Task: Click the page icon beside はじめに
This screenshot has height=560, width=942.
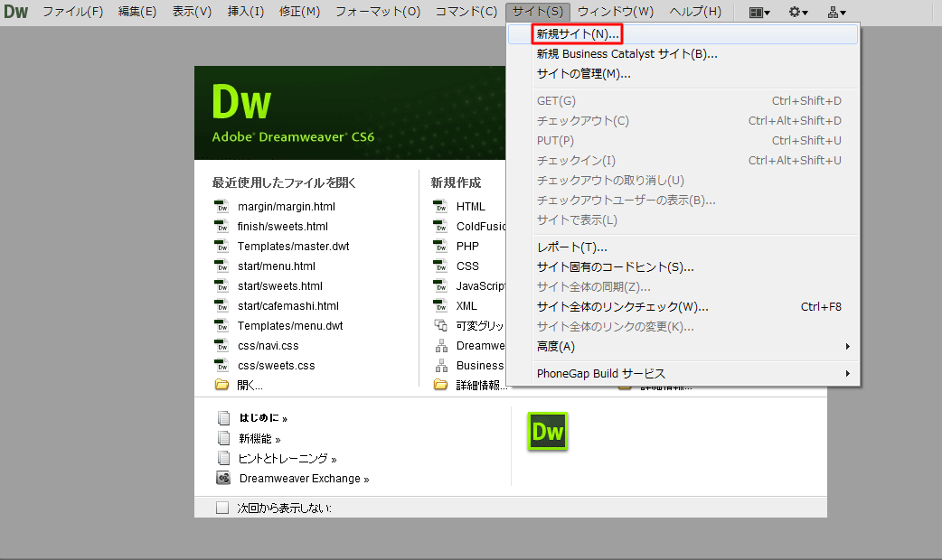Action: 223,418
